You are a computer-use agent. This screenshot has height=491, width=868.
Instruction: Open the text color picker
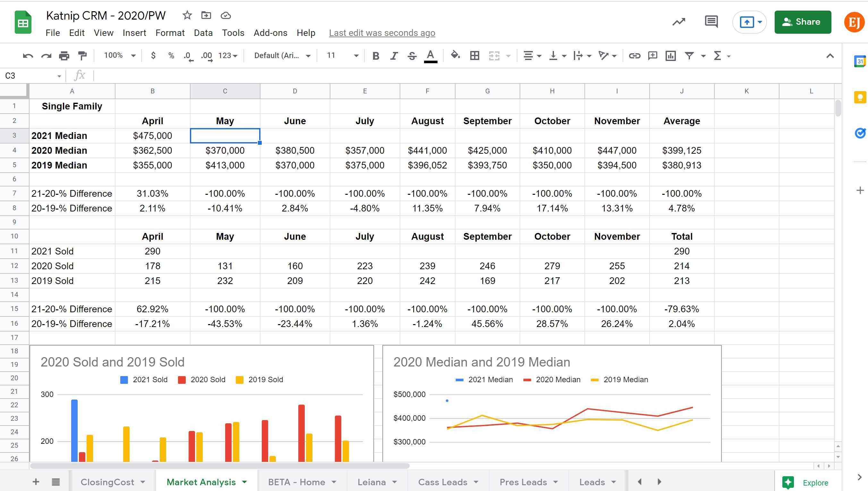coord(430,56)
